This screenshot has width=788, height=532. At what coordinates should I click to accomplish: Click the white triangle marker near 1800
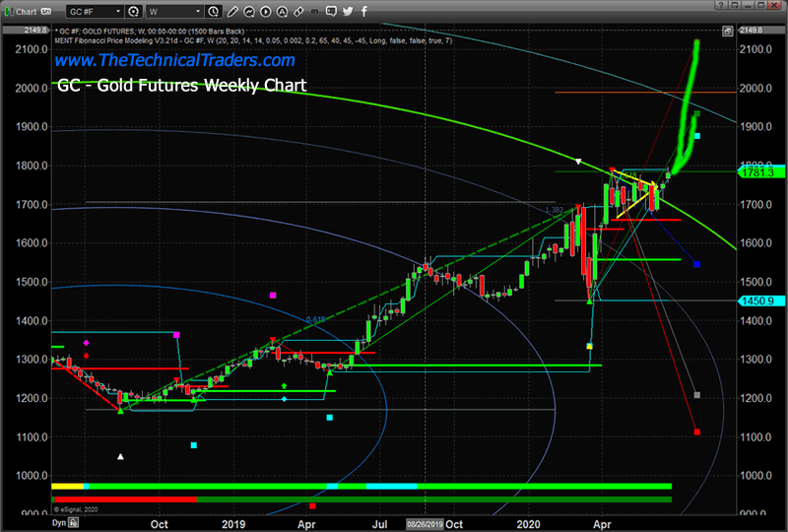[x=578, y=162]
